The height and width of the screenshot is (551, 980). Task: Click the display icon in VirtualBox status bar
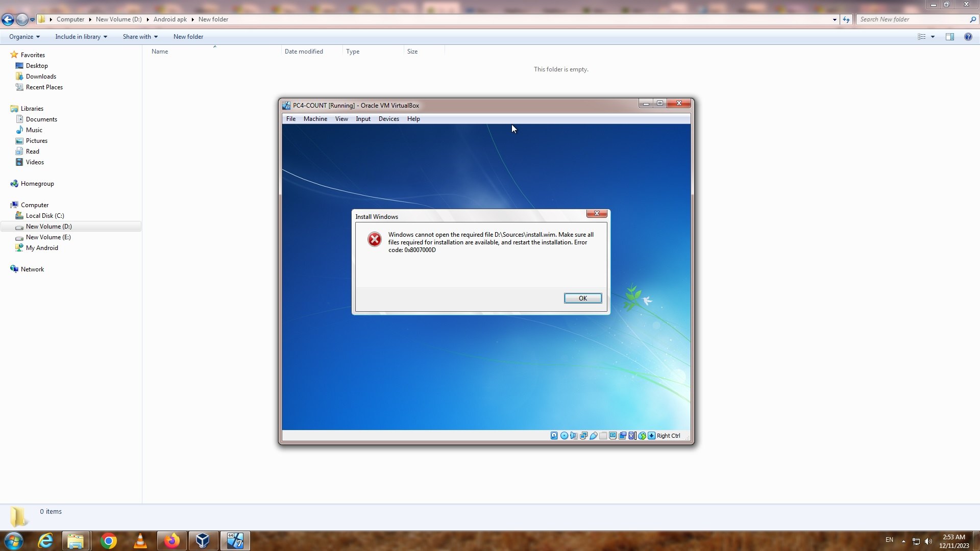612,436
